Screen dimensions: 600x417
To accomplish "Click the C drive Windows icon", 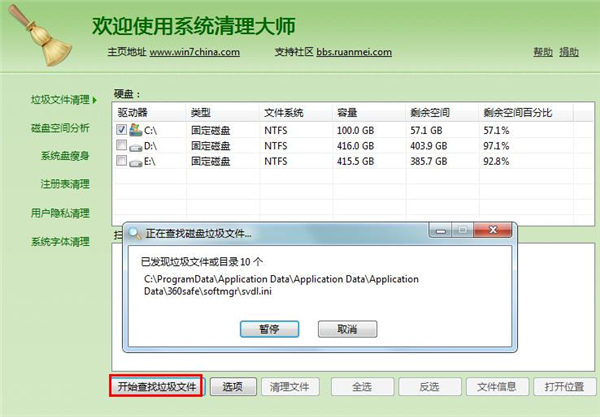I will tap(135, 130).
